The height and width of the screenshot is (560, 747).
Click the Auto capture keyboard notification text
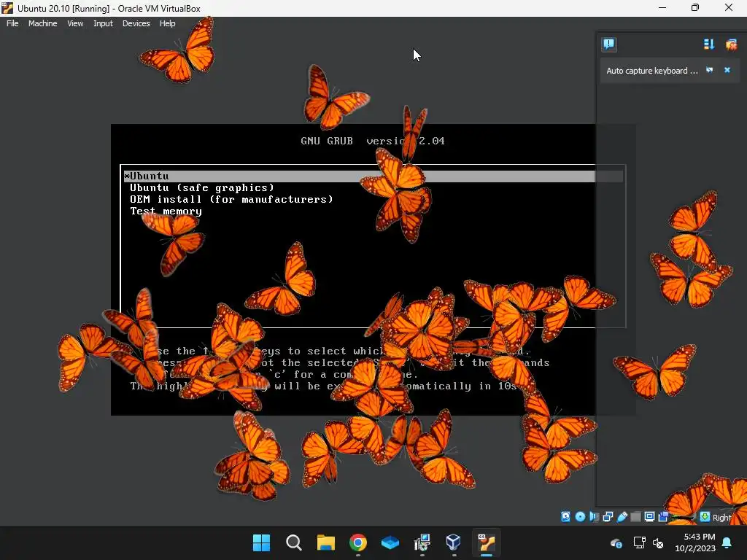tap(651, 71)
